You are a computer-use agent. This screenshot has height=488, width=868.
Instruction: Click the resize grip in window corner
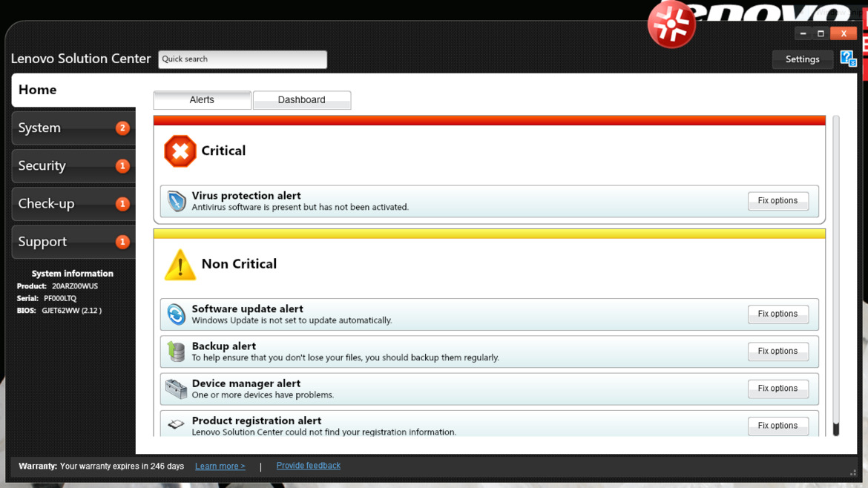853,472
